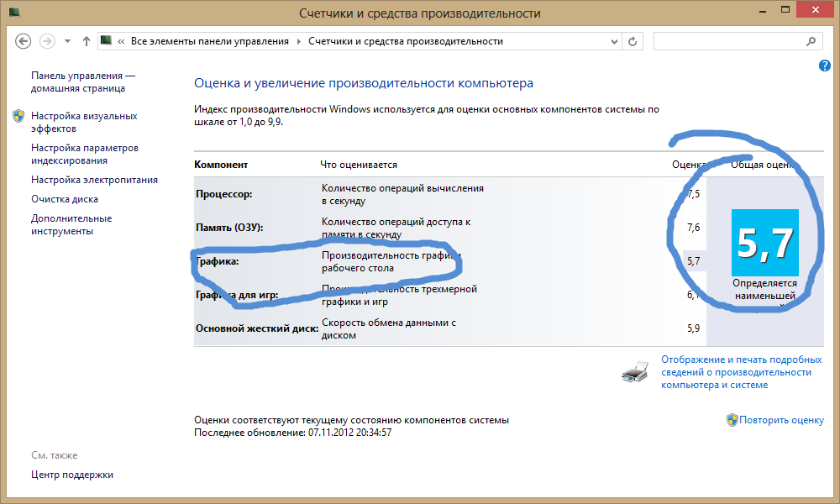Click the 5,7 graphics subscore

pyautogui.click(x=693, y=261)
